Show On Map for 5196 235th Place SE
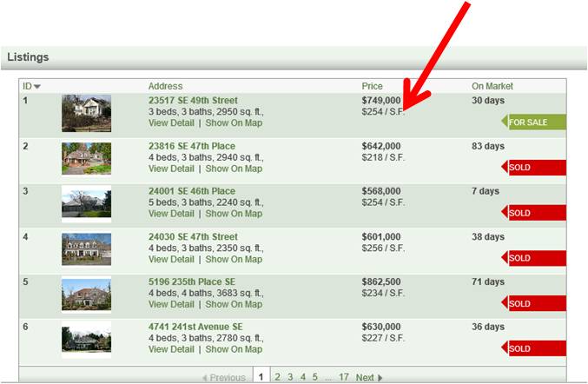 [x=234, y=304]
